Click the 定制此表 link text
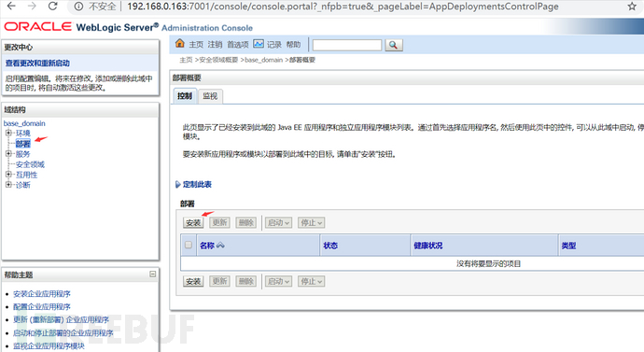This screenshot has width=644, height=352. (x=197, y=185)
